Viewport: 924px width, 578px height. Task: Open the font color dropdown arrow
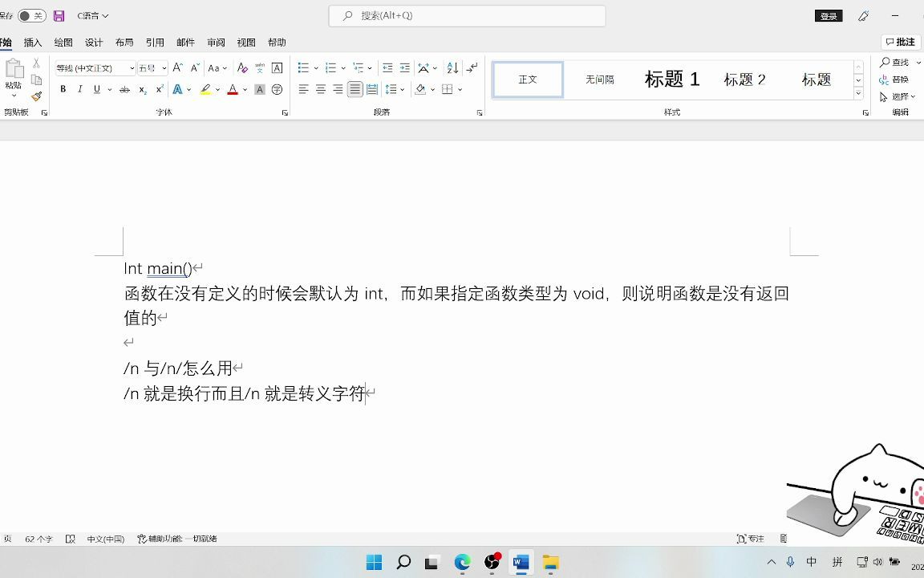click(x=244, y=89)
